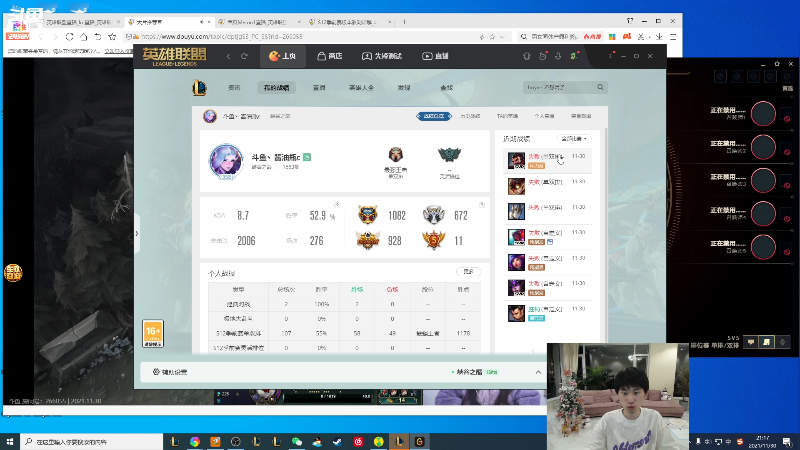Switch to the first browser tab
This screenshot has width=800, height=450.
[79, 22]
